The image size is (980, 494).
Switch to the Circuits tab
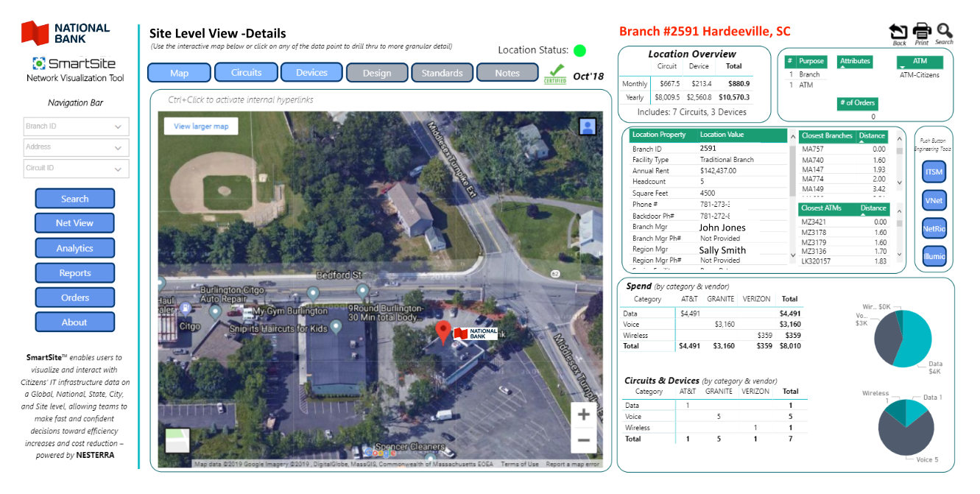[x=246, y=72]
